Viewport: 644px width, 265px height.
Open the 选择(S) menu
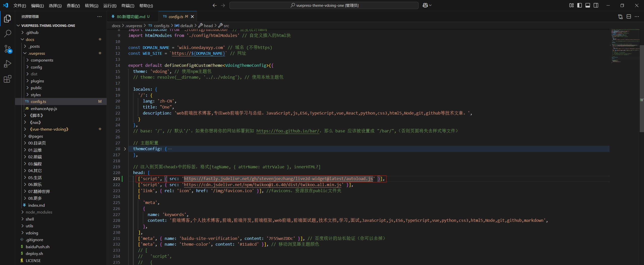(x=55, y=6)
